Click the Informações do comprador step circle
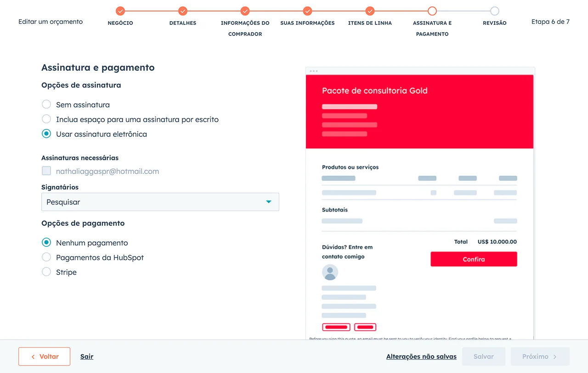 245,11
